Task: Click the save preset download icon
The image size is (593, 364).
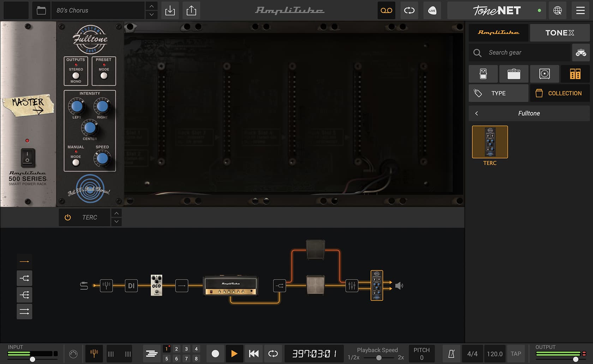Action: [170, 11]
